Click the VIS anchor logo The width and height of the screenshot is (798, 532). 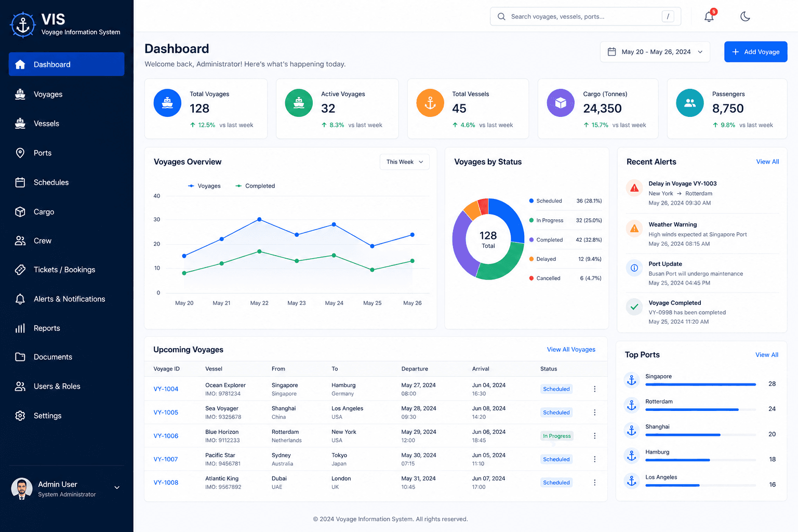click(23, 24)
